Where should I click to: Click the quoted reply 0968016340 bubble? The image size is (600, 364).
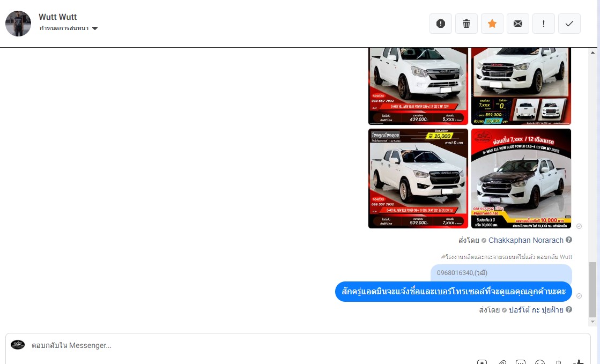click(x=501, y=273)
